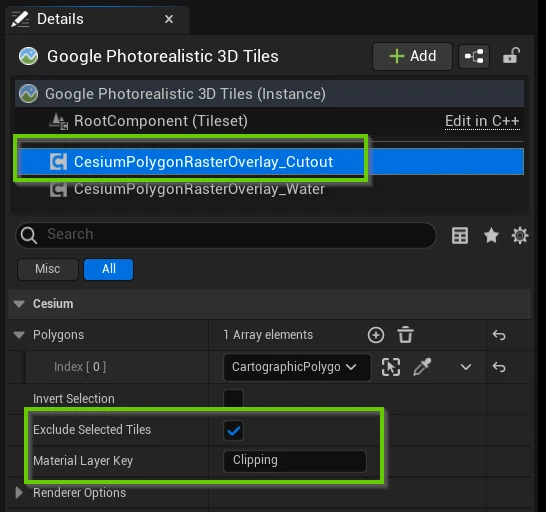Reset the Polygons array to default

pos(499,335)
